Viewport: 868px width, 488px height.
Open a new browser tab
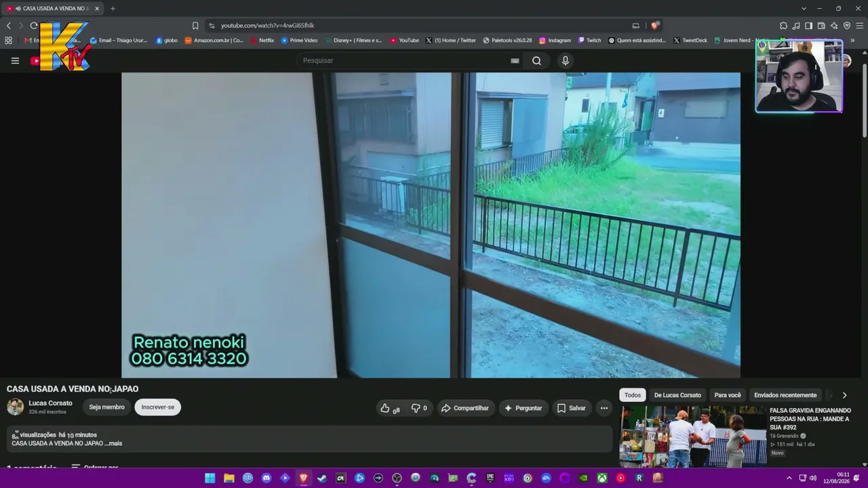[113, 9]
